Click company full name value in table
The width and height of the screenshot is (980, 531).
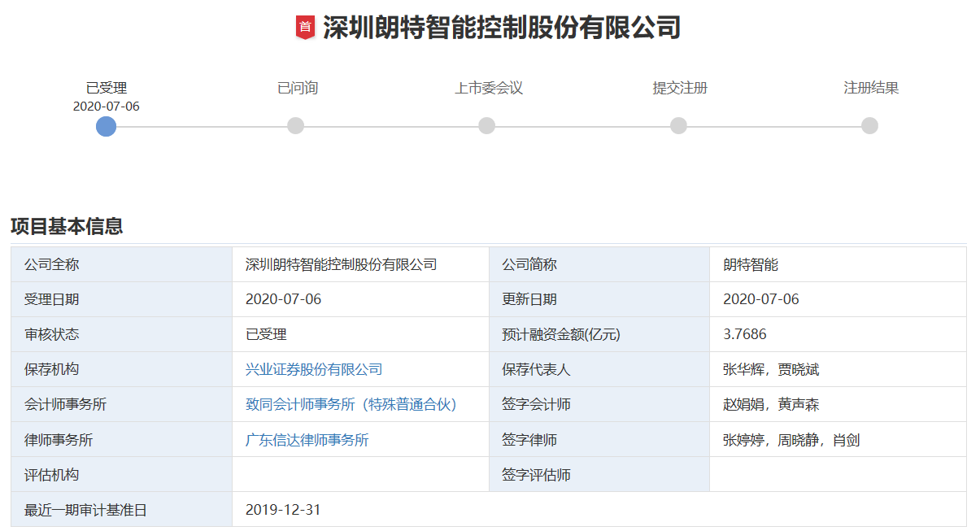(342, 264)
